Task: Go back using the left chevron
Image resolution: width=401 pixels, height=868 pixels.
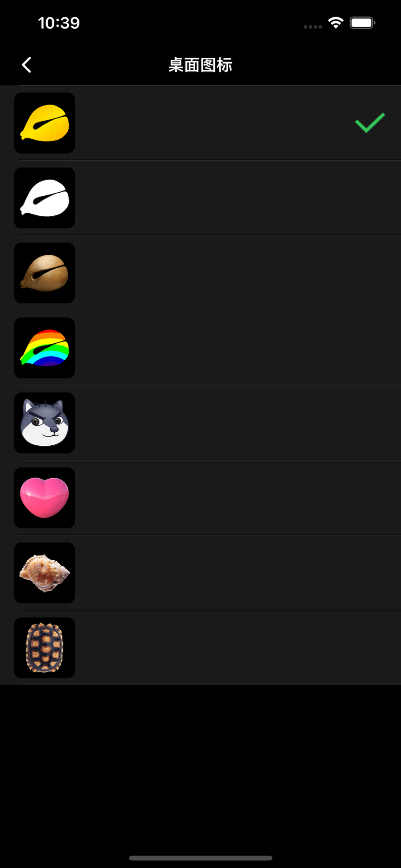Action: pos(26,65)
